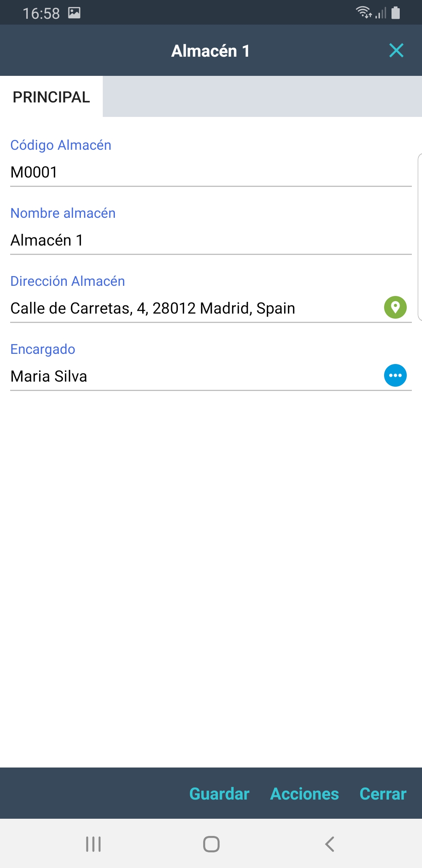Tap the battery indicator icon
This screenshot has width=422, height=868.
396,13
